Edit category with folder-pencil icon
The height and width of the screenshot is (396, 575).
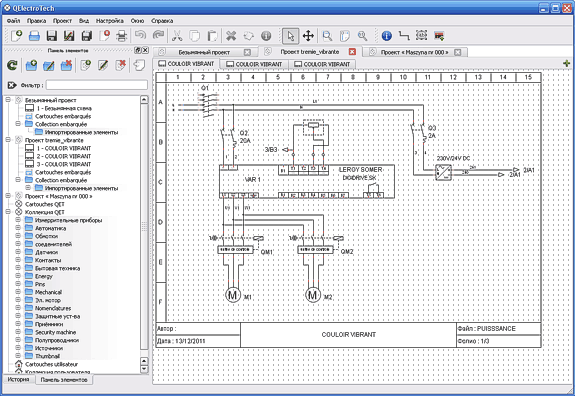pyautogui.click(x=49, y=66)
